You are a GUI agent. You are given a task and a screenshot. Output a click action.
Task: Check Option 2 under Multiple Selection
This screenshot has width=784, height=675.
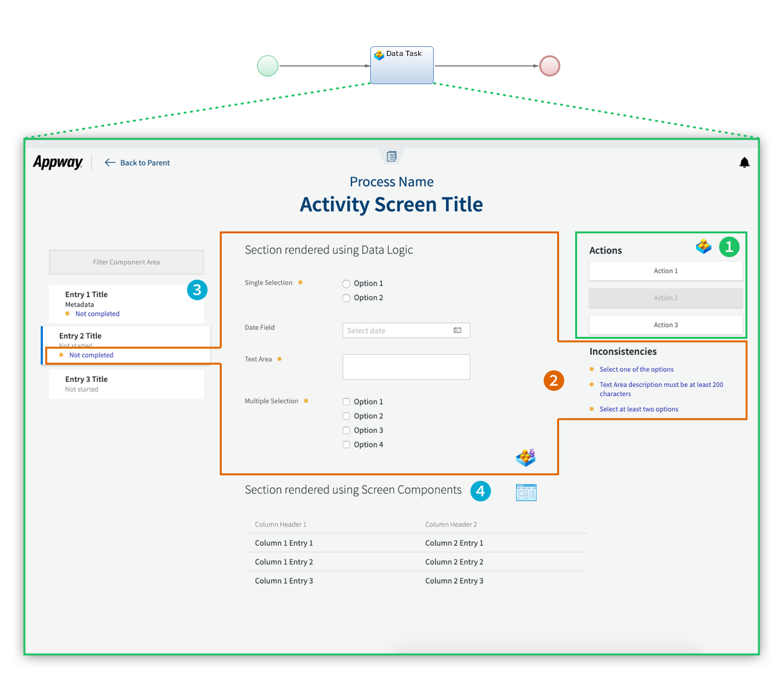click(346, 416)
